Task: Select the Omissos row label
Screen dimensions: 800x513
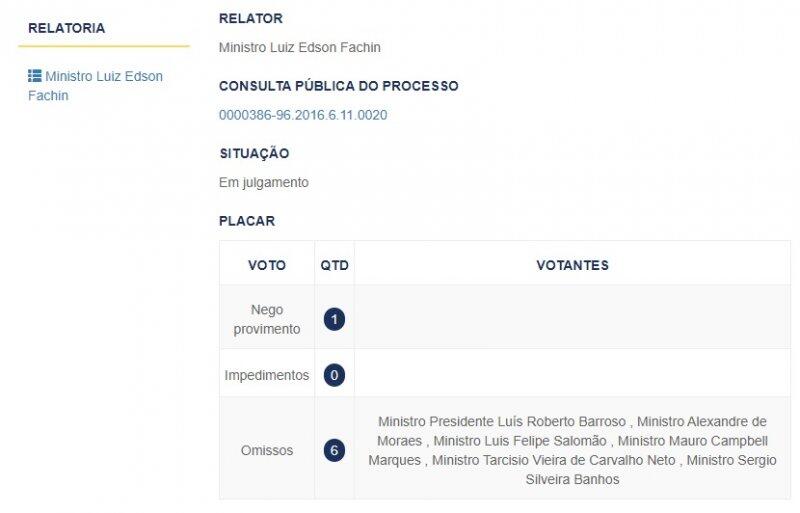Action: tap(267, 450)
